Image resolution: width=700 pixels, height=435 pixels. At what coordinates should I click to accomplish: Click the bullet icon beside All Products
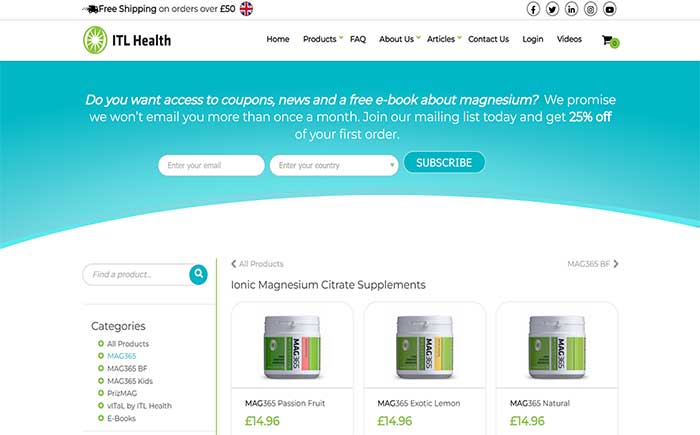click(x=101, y=343)
